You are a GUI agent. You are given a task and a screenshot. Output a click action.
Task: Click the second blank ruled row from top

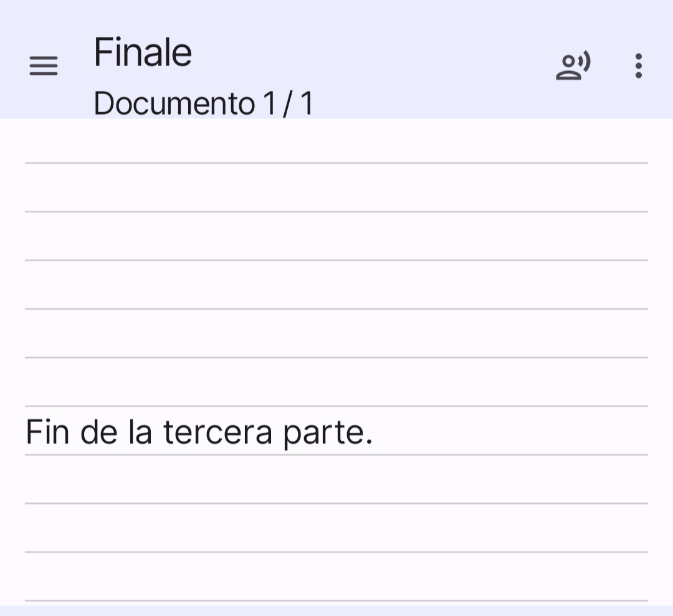[336, 188]
